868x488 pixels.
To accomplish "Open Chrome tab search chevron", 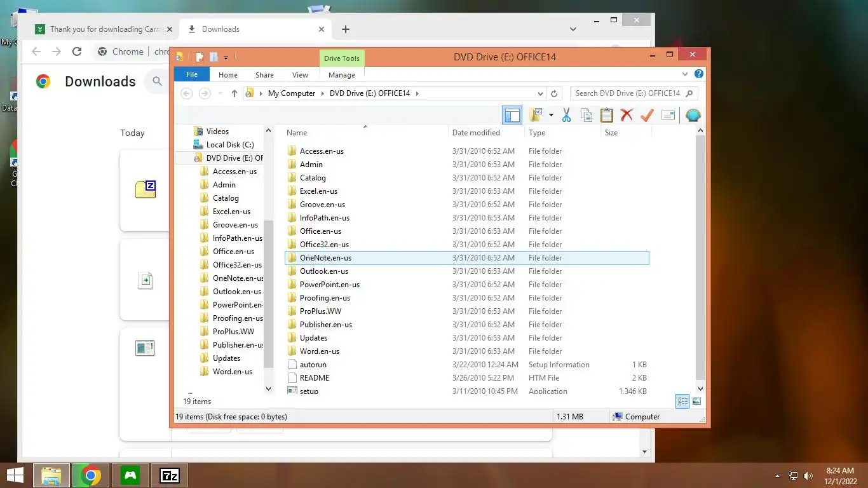I will (x=573, y=29).
